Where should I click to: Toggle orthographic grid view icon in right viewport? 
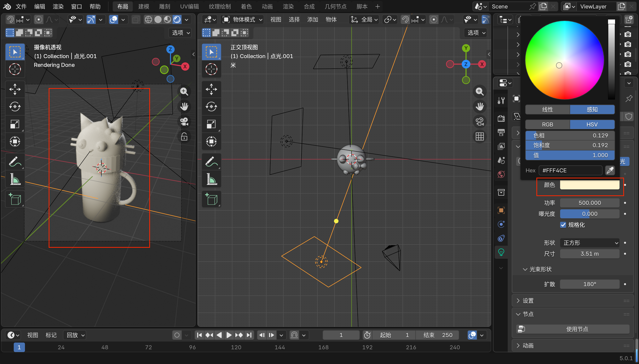coord(479,137)
